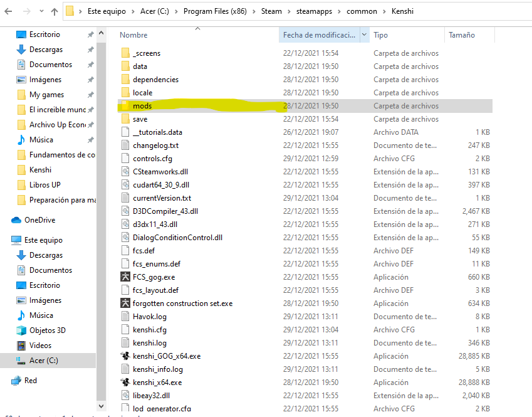Click navigation pane scroll down arrow
The height and width of the screenshot is (417, 532).
101,406
